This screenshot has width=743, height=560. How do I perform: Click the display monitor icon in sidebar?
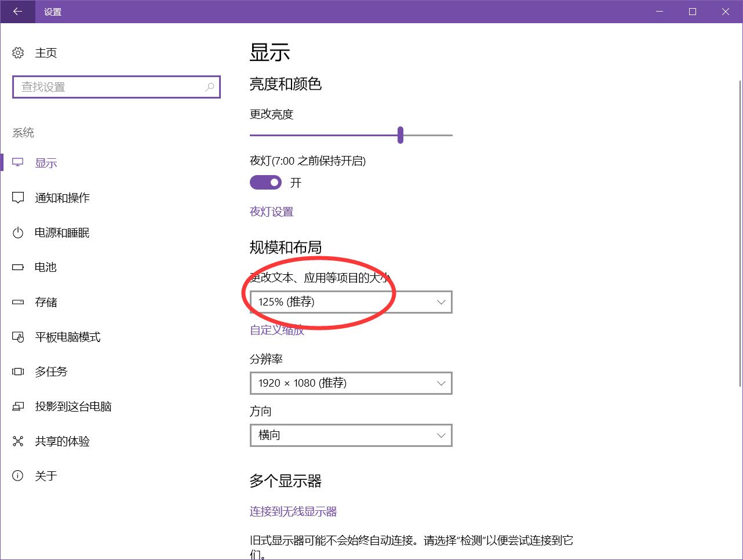pyautogui.click(x=18, y=163)
